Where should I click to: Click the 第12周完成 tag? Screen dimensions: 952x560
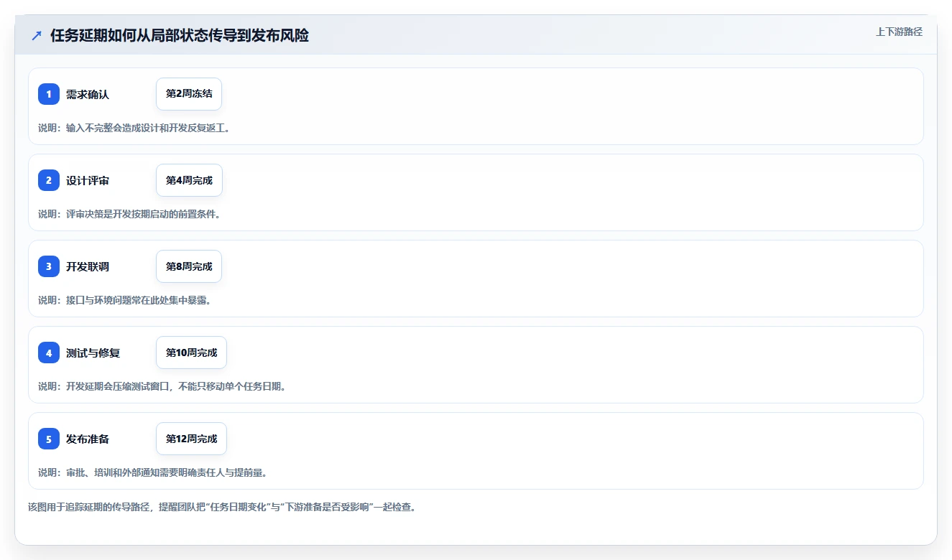pyautogui.click(x=191, y=439)
